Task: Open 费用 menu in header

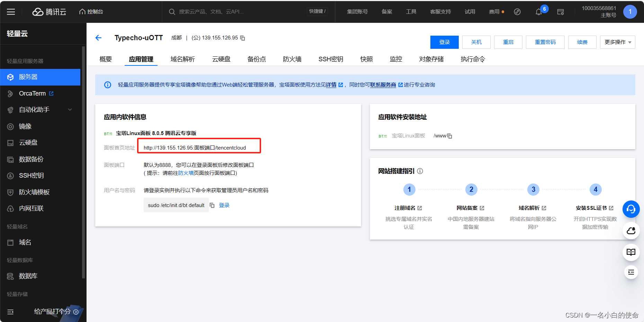Action: 494,12
